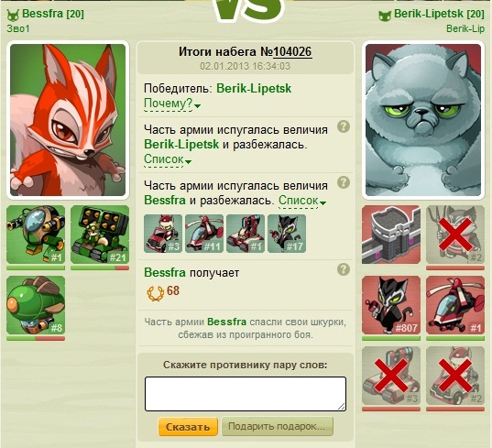Viewport: 492px width, 448px height.
Task: Select the black cat agent #807 unit
Action: (x=391, y=305)
